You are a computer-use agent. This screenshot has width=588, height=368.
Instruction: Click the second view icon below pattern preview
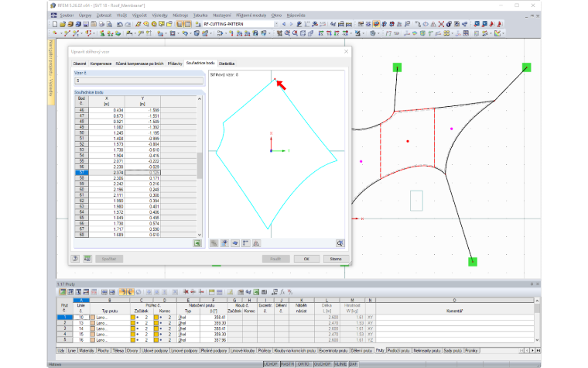click(224, 243)
